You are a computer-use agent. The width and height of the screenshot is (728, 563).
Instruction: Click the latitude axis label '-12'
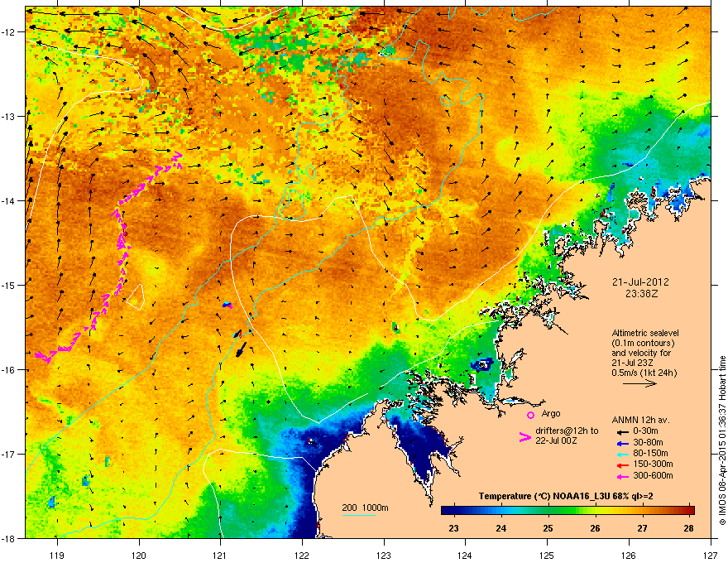pos(9,32)
